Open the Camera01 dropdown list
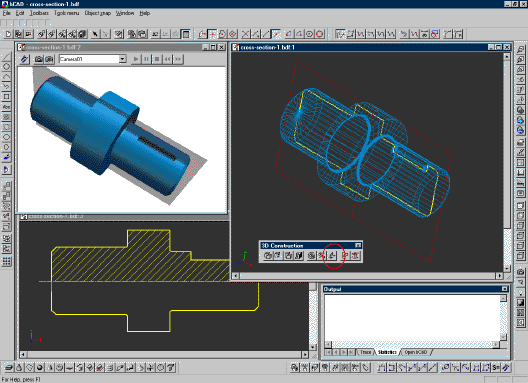 123,59
